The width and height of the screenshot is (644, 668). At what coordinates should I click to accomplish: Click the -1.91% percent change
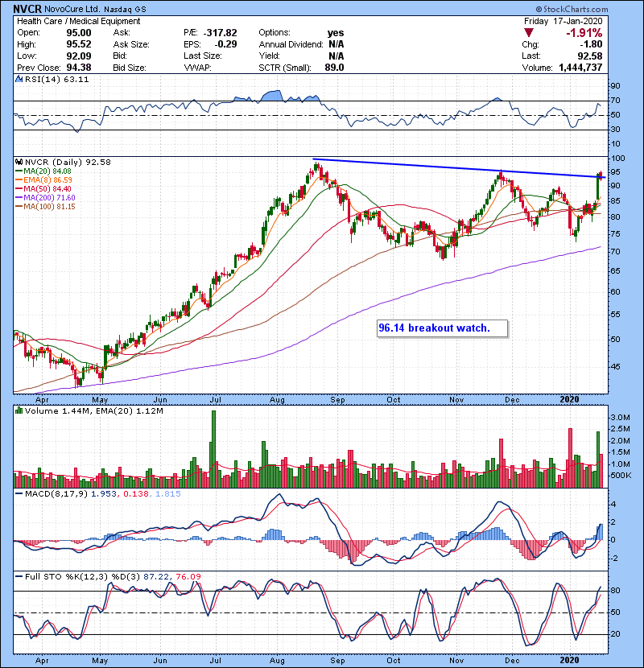(x=584, y=33)
